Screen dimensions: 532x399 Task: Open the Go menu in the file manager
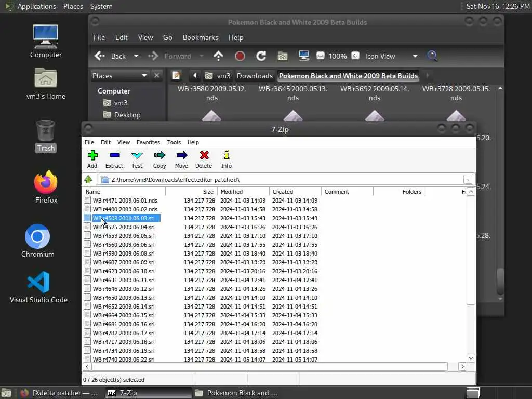[168, 37]
